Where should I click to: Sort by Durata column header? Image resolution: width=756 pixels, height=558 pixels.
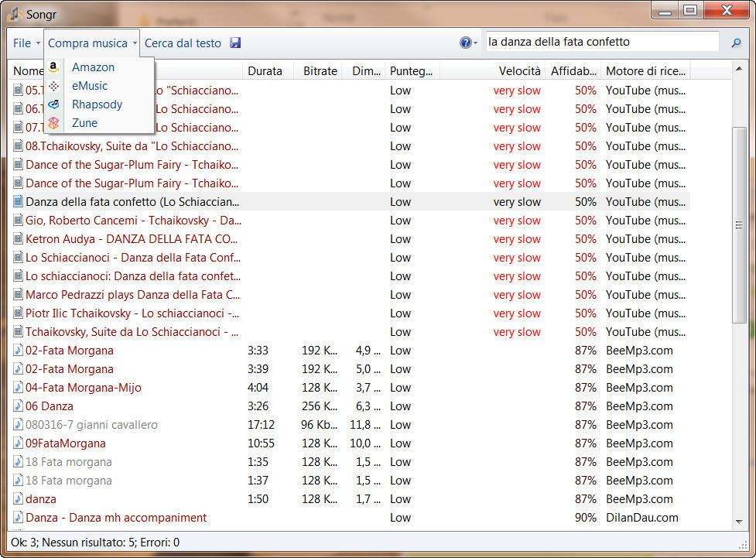pos(268,71)
